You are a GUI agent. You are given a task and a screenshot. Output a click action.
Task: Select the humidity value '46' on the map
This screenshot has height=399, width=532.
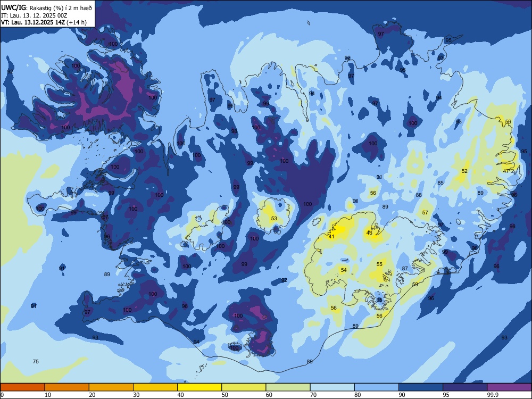(370, 233)
